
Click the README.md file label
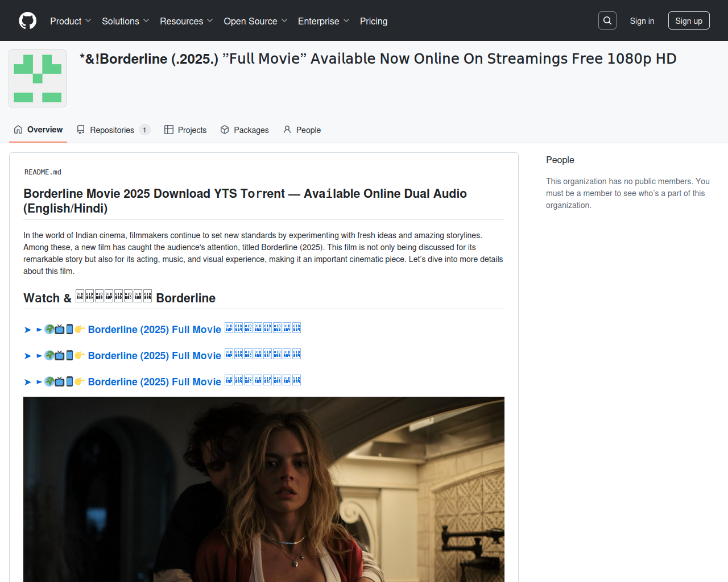pos(43,172)
